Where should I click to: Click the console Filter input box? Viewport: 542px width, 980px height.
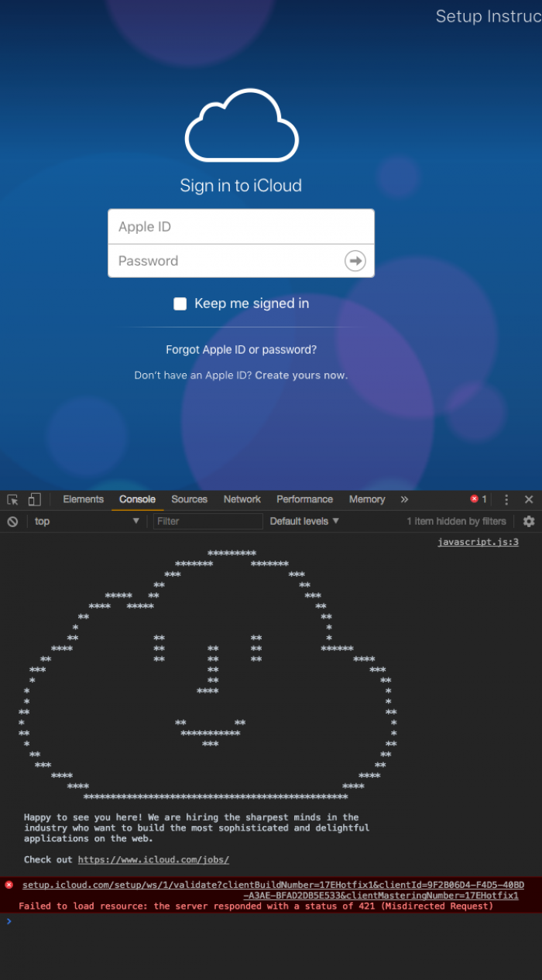point(208,522)
